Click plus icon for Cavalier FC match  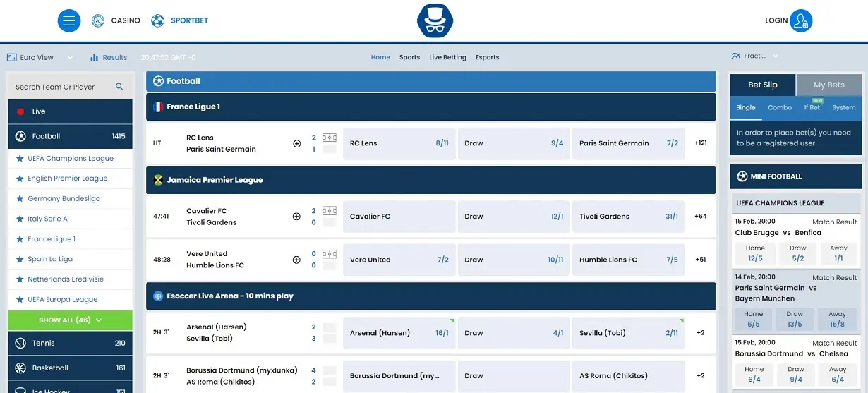pos(296,217)
